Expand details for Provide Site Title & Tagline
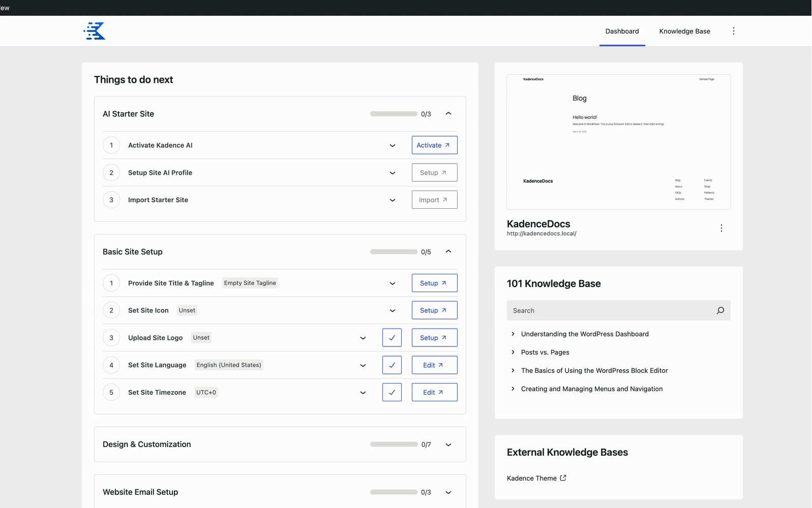The width and height of the screenshot is (812, 508). pyautogui.click(x=393, y=283)
